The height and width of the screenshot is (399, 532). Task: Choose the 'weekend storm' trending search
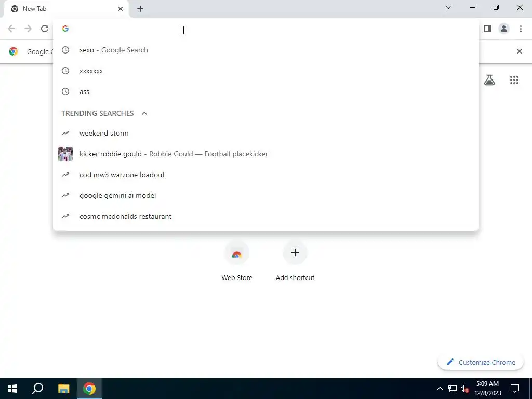tap(266, 134)
